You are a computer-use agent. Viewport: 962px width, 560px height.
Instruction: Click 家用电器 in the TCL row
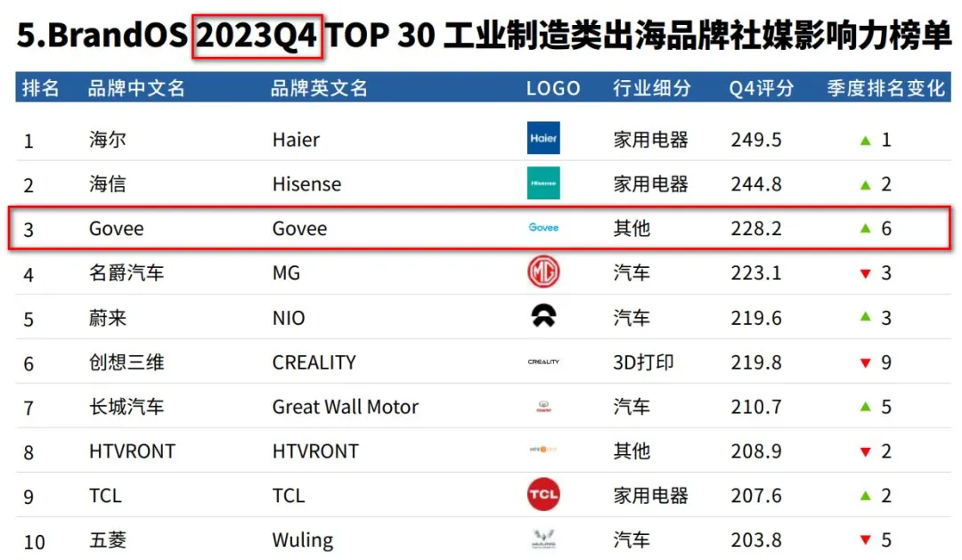point(650,495)
